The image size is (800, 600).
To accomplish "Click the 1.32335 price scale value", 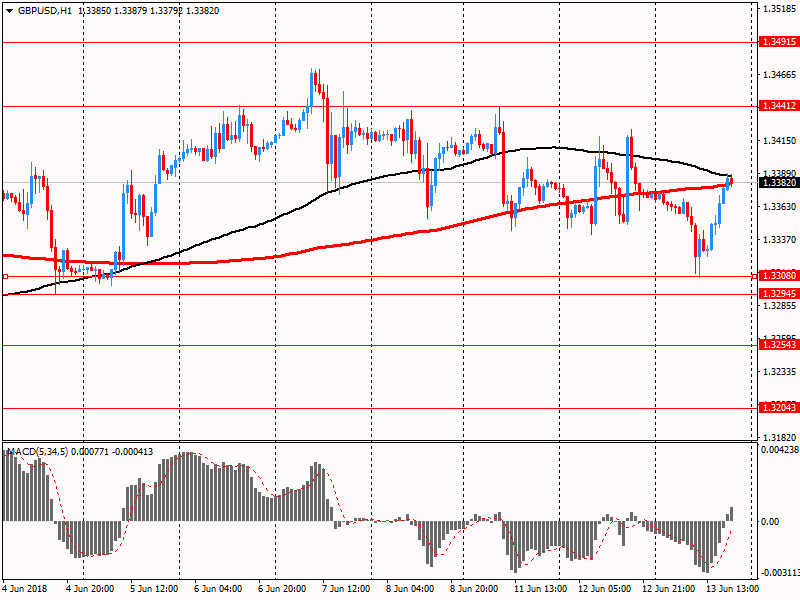I will (779, 371).
